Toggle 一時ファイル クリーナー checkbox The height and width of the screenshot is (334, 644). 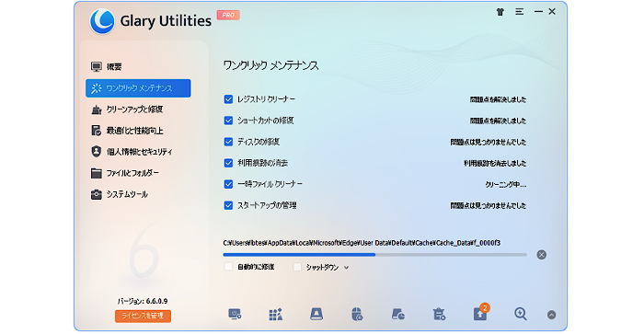[228, 184]
